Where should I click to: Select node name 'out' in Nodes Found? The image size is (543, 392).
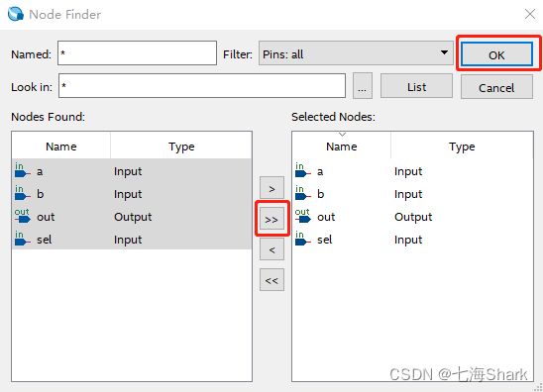pos(46,217)
